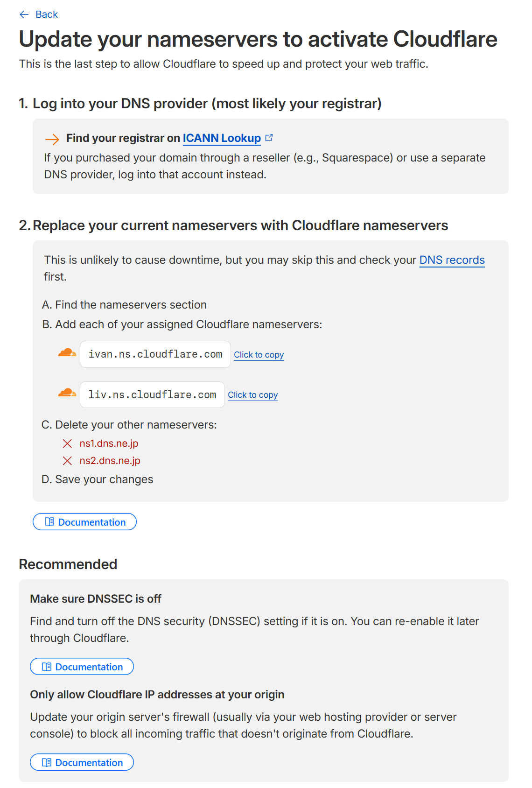Screen dimensions: 532x788
Task: Copy the ivan.ns.cloudflare.com nameserver
Action: (x=259, y=355)
